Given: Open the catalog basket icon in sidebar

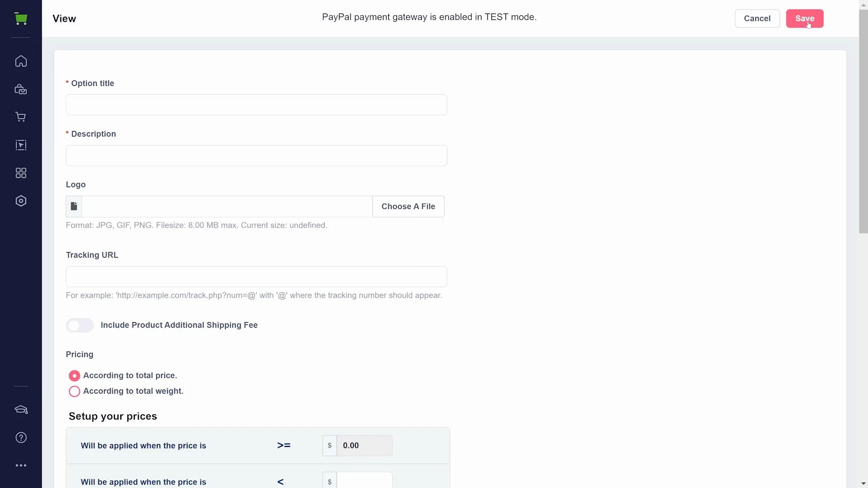Looking at the screenshot, I should 21,89.
